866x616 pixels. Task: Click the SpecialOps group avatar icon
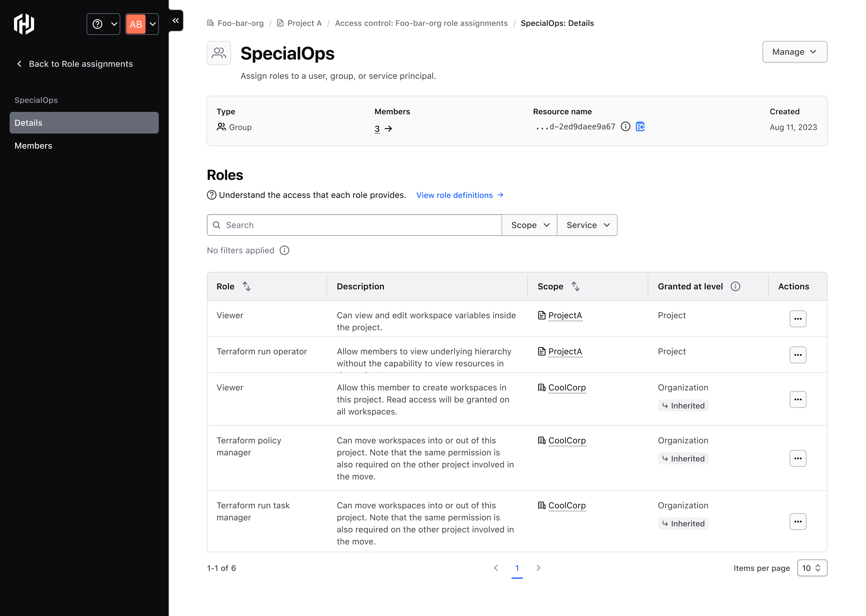coord(219,53)
